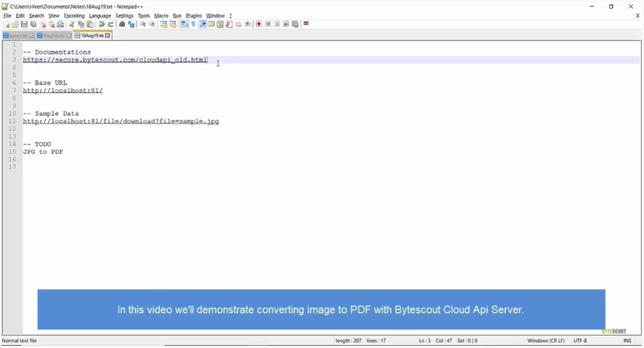Click the Stop Recording macro icon
This screenshot has width=644, height=348.
pyautogui.click(x=268, y=24)
